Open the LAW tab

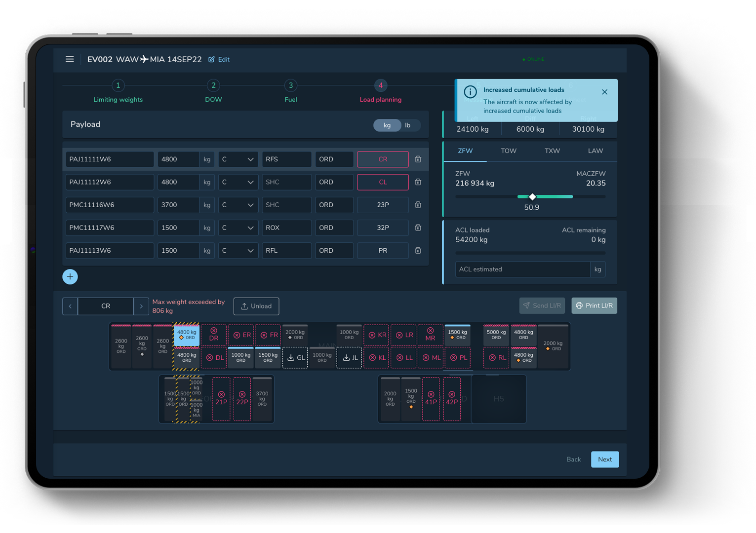(x=595, y=151)
